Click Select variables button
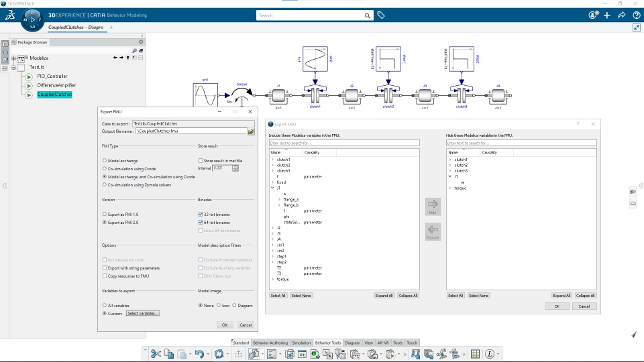Image resolution: width=644 pixels, height=362 pixels. (142, 313)
